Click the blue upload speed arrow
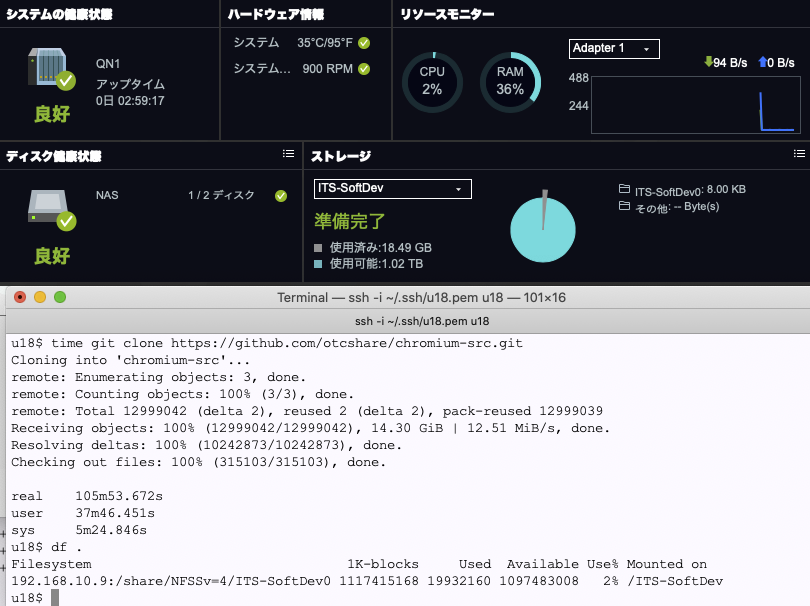810x606 pixels. click(763, 62)
